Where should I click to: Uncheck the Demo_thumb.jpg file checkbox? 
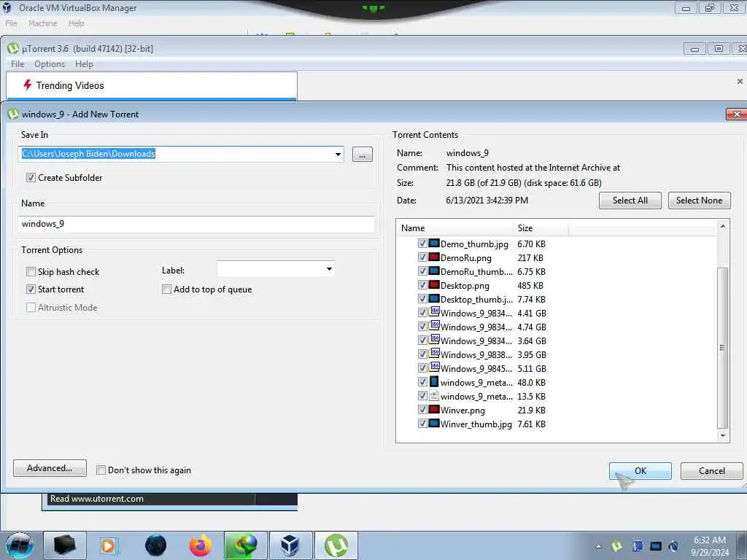422,244
